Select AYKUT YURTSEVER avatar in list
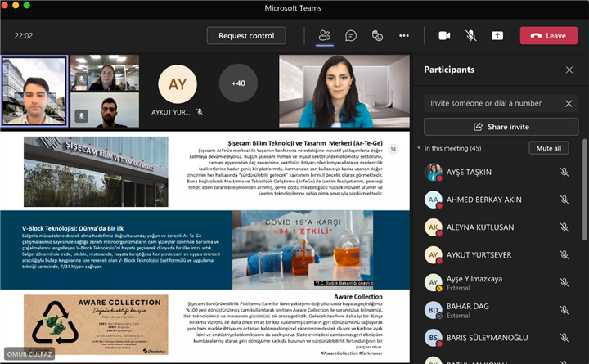This screenshot has width=589, height=364. pos(433,254)
